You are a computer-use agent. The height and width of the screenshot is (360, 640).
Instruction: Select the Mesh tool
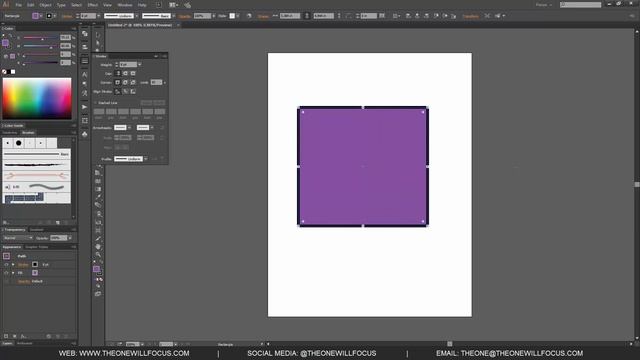click(98, 181)
